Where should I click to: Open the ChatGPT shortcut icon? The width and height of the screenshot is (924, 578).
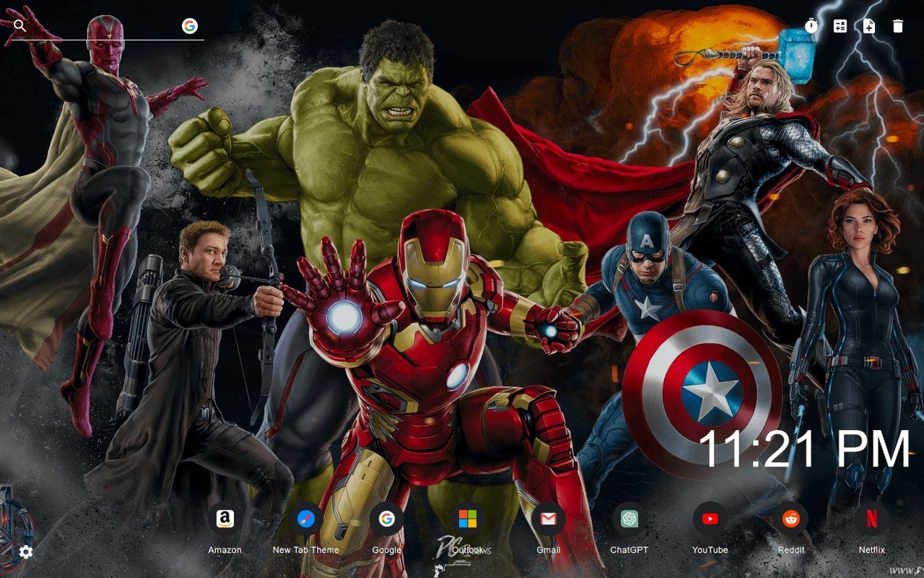629,519
